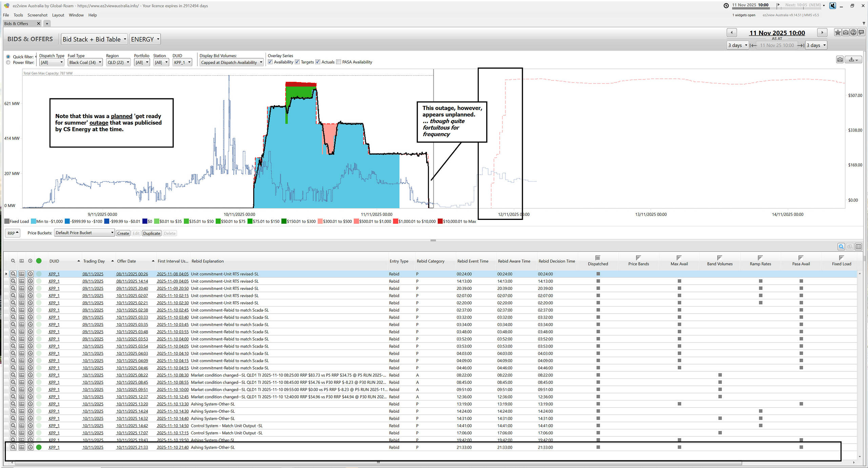Toggle the Availability overlay checkbox
Screen dimensions: 868x468
(270, 62)
